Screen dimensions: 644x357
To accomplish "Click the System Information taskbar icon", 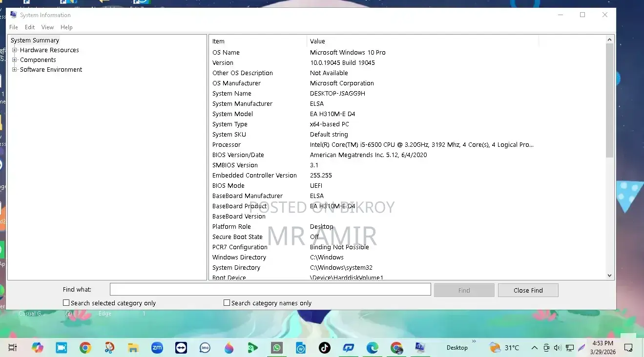I will (420, 348).
